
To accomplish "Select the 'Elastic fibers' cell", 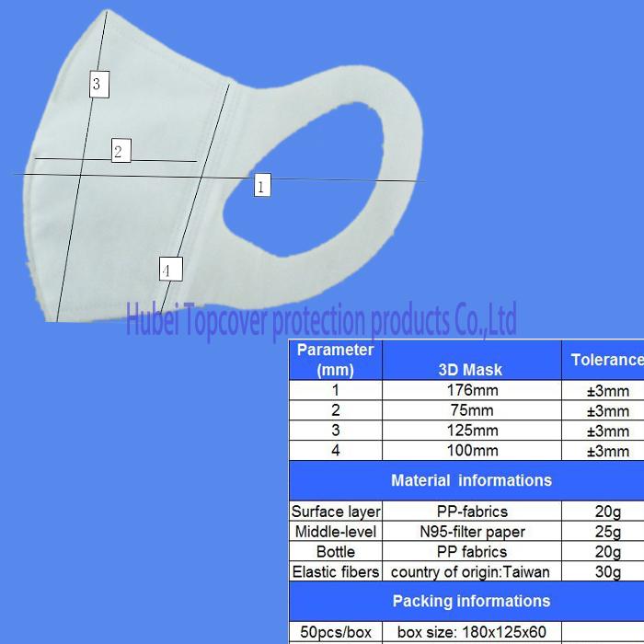I will coord(336,571).
